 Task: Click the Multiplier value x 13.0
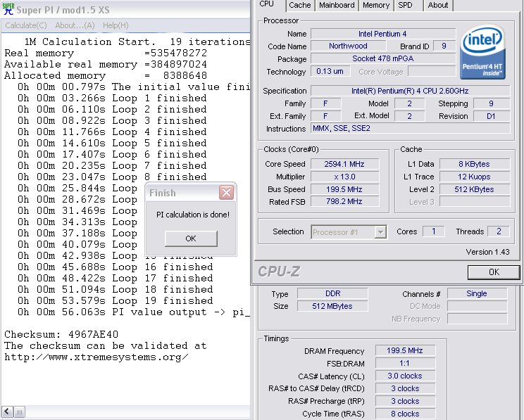(x=344, y=177)
